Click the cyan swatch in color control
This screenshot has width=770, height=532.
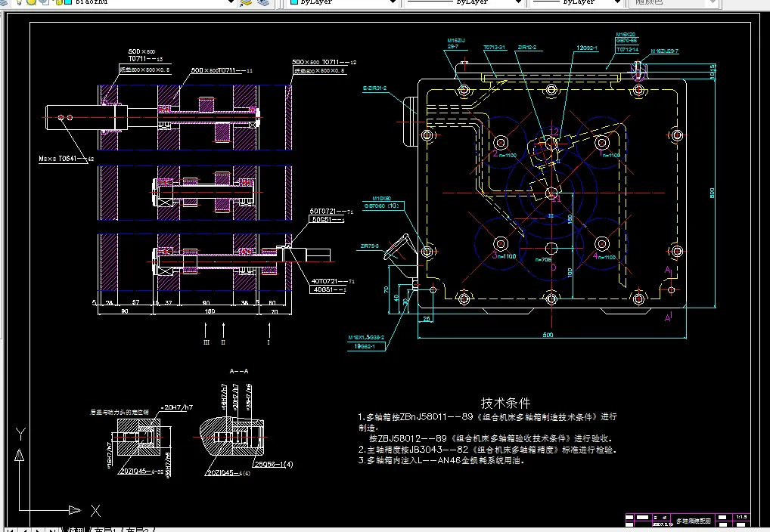pos(294,2)
